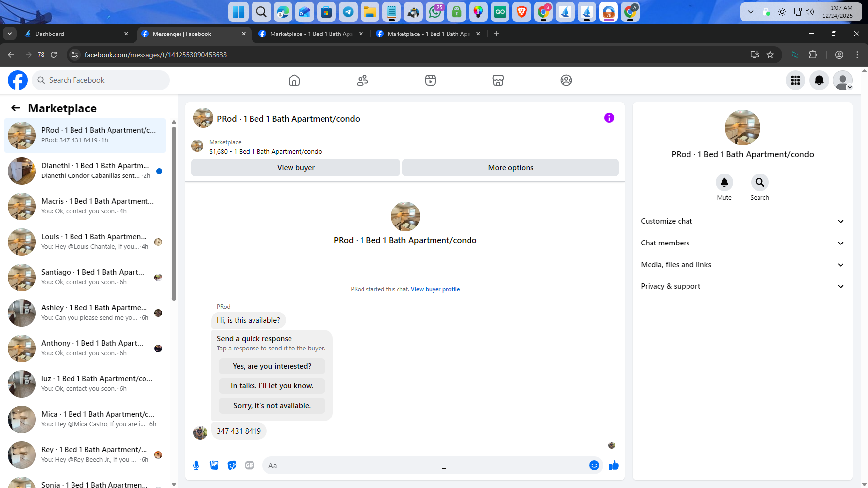This screenshot has width=868, height=488.
Task: Open the Ashley conversation
Action: 85,313
